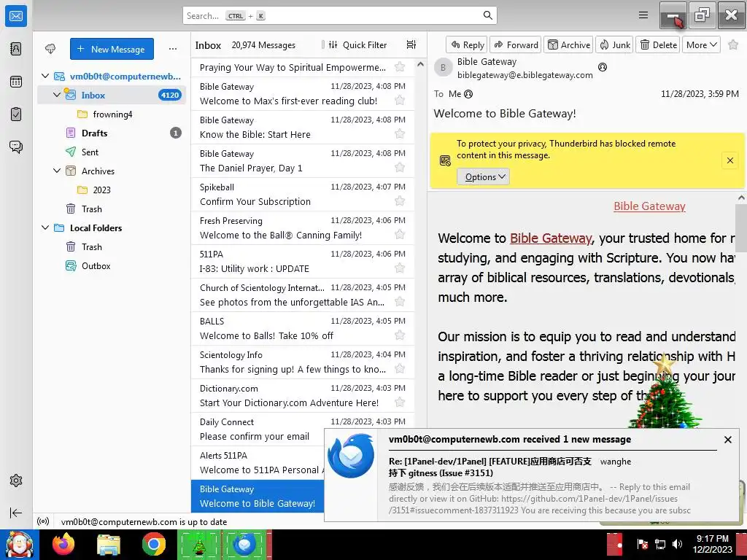The width and height of the screenshot is (747, 560).
Task: Open the Outbox under Local Folders
Action: 112,265
